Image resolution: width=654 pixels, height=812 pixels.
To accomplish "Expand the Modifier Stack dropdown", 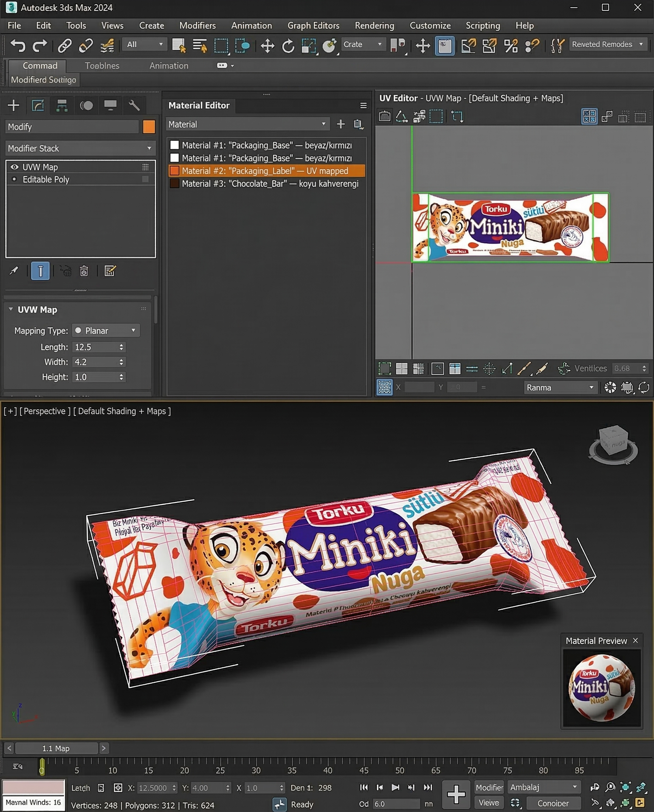I will tap(80, 148).
